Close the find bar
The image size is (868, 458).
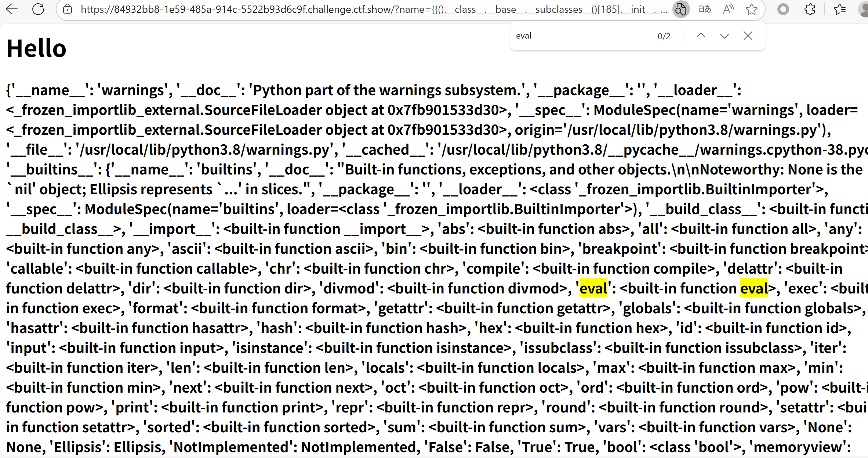[x=748, y=36]
